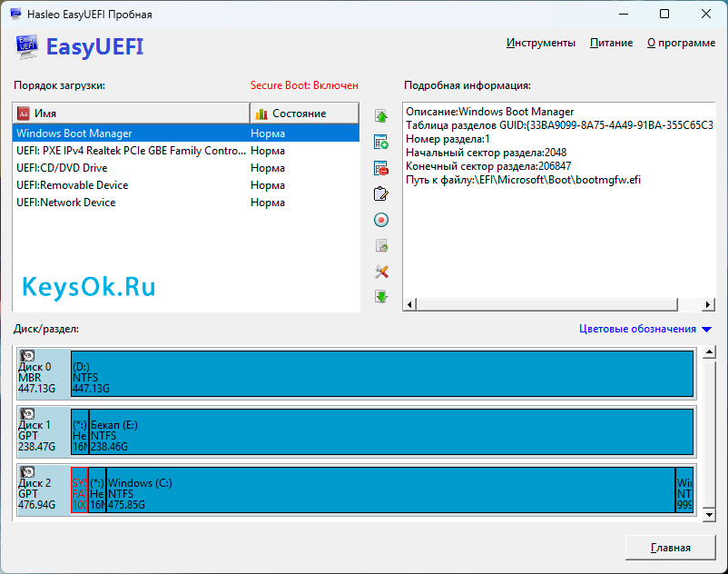Click the blue arrow beside Цветовые обозначения
This screenshot has height=574, width=728.
(706, 330)
